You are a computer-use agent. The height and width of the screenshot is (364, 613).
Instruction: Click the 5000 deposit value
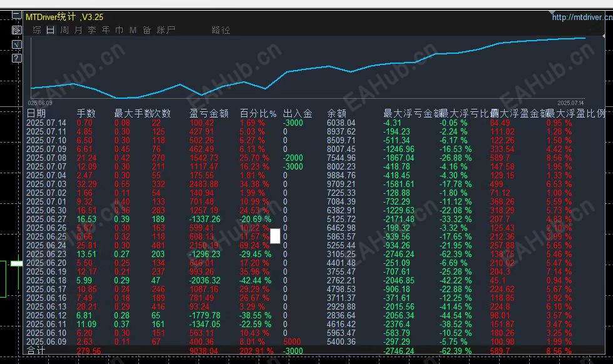click(x=292, y=341)
